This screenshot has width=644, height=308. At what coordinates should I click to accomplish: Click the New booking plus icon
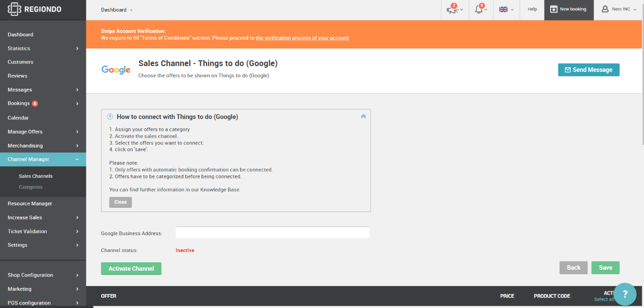click(x=554, y=9)
